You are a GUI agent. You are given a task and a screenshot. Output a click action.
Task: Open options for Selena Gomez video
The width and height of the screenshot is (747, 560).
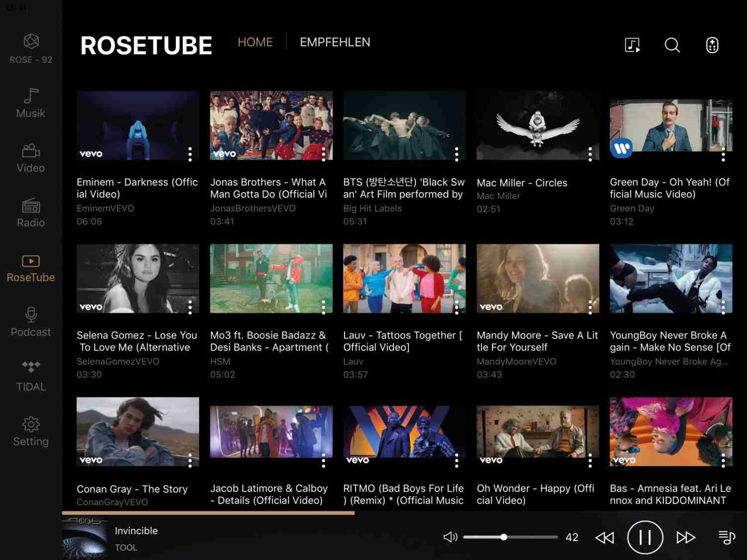(x=190, y=307)
